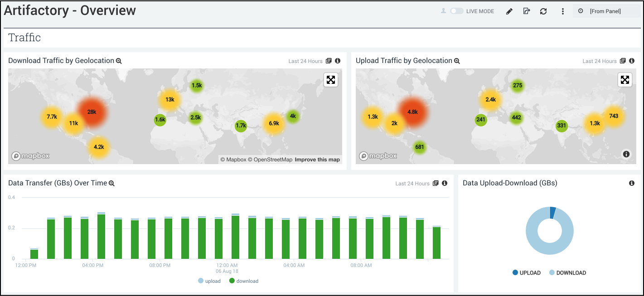The height and width of the screenshot is (296, 644).
Task: Click the share dashboard icon
Action: point(526,11)
